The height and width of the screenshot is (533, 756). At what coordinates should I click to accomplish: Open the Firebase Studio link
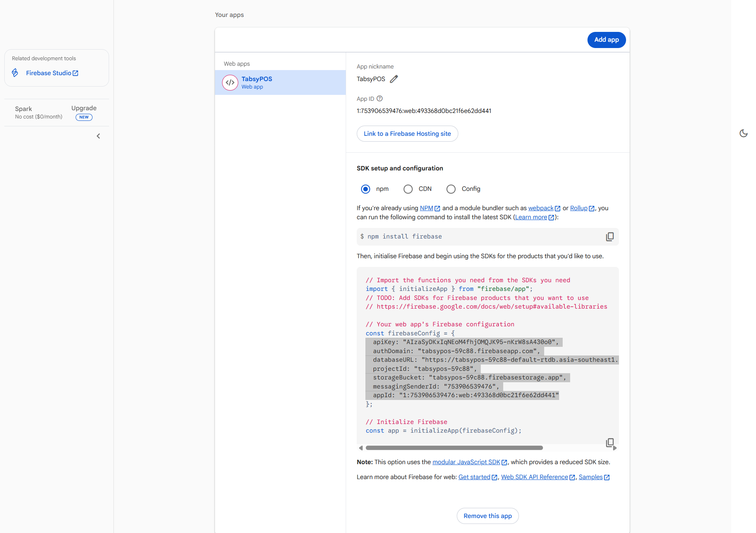point(52,73)
